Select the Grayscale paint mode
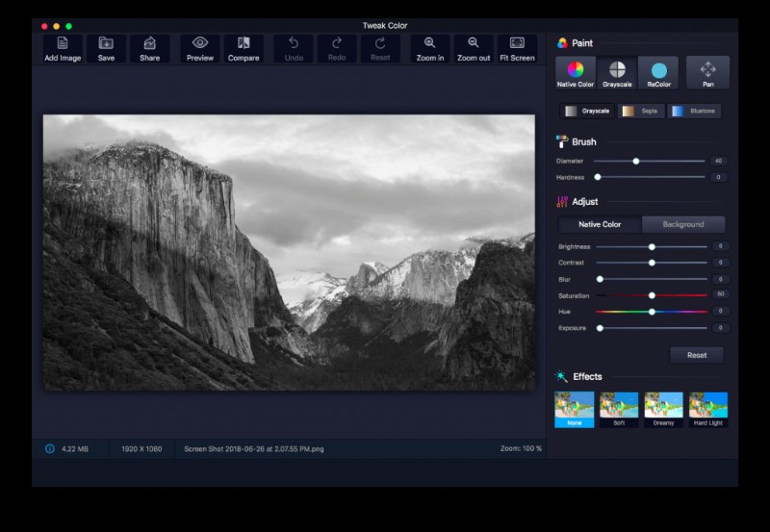The width and height of the screenshot is (770, 532). coord(617,73)
